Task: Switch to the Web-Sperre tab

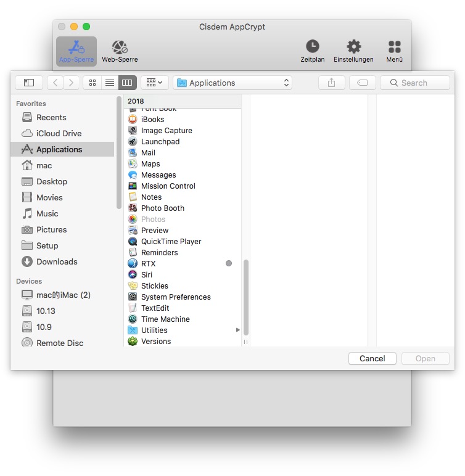Action: [120, 51]
